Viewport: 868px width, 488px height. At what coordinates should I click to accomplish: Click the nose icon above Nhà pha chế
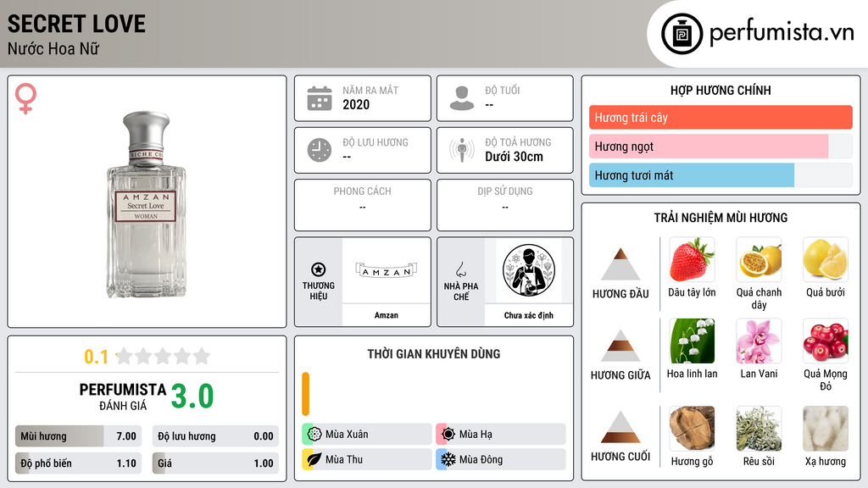[x=460, y=269]
